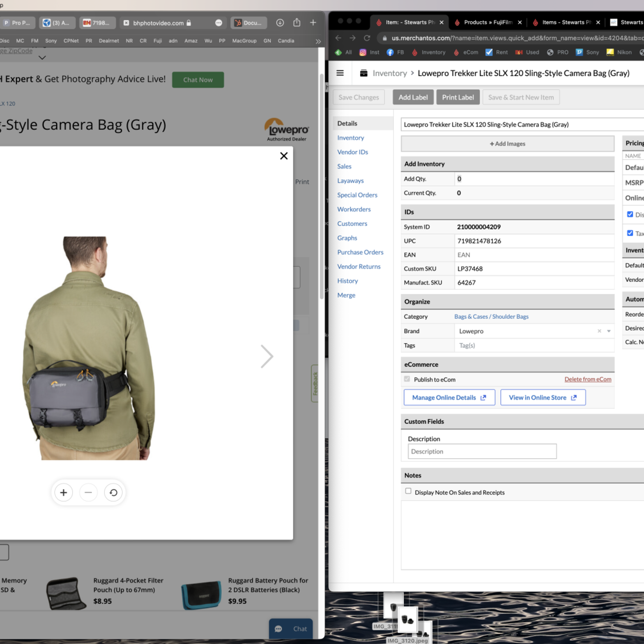644x644 pixels.
Task: Click the Inventory breadcrumb link
Action: pos(389,73)
